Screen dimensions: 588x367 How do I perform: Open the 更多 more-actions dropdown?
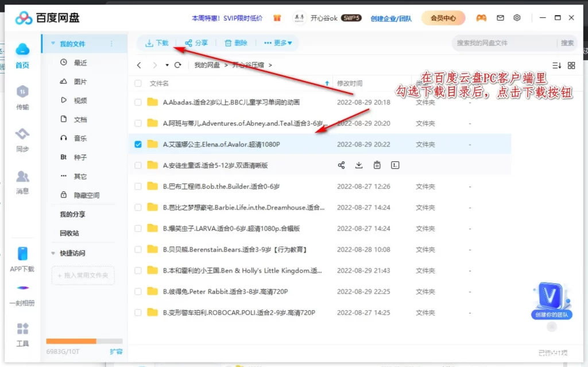[278, 43]
